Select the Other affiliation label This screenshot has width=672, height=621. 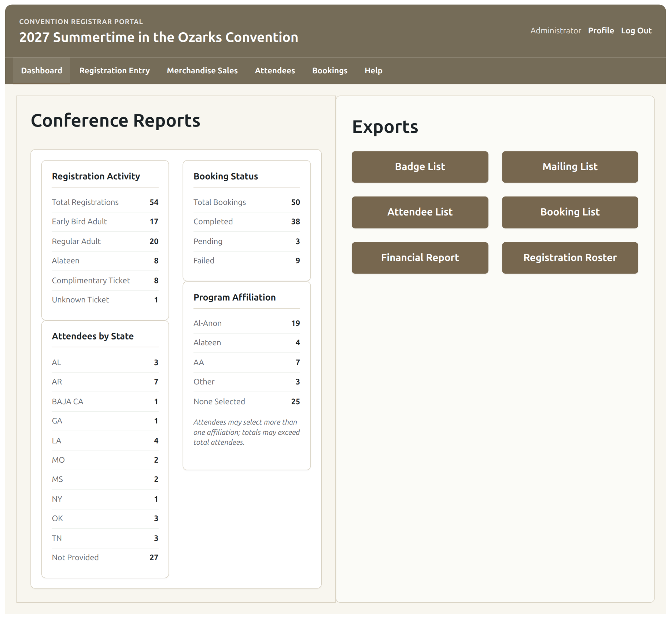coord(204,382)
